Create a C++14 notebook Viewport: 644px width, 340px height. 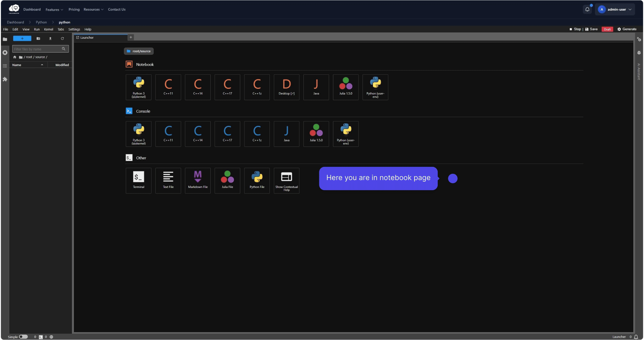click(197, 87)
